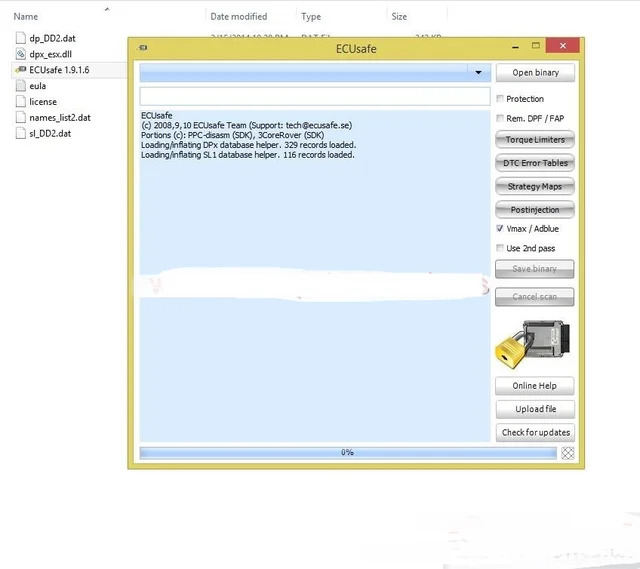Click the ECUsafe 1.9.1.6 file name
Viewport: 640px width, 569px height.
59,70
